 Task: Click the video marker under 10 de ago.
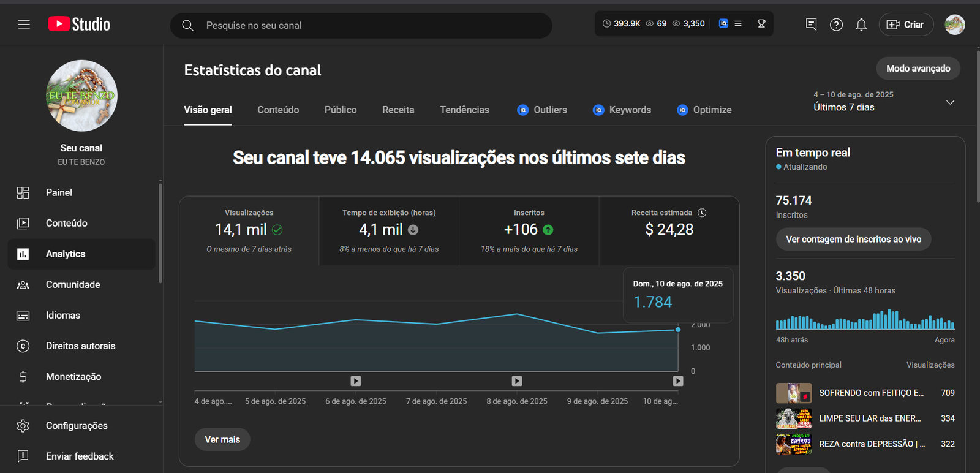678,381
